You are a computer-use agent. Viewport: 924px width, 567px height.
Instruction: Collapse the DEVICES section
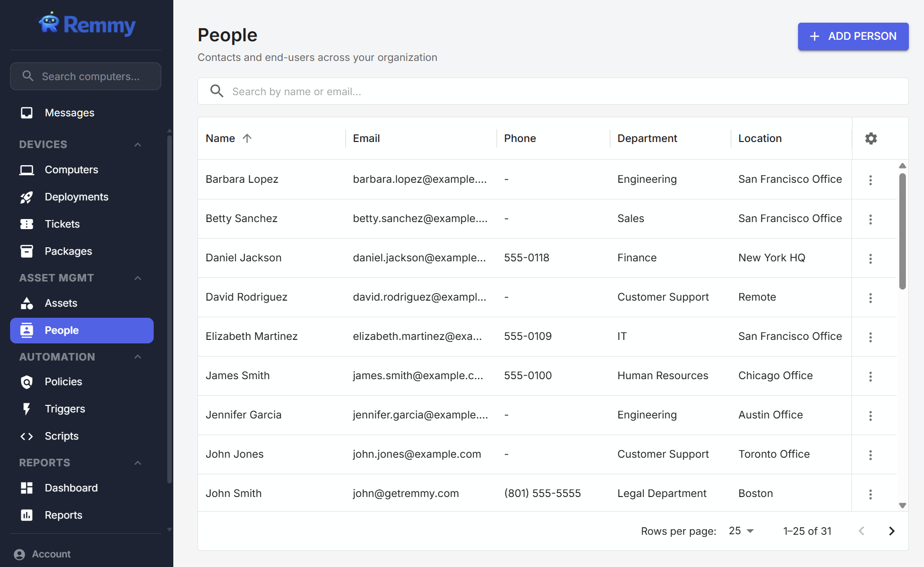[138, 145]
